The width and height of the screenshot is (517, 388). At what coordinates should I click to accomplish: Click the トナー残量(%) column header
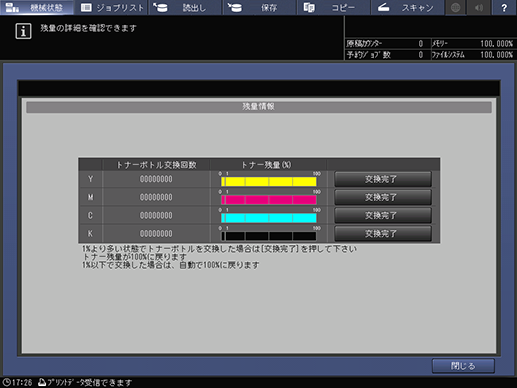coord(266,165)
